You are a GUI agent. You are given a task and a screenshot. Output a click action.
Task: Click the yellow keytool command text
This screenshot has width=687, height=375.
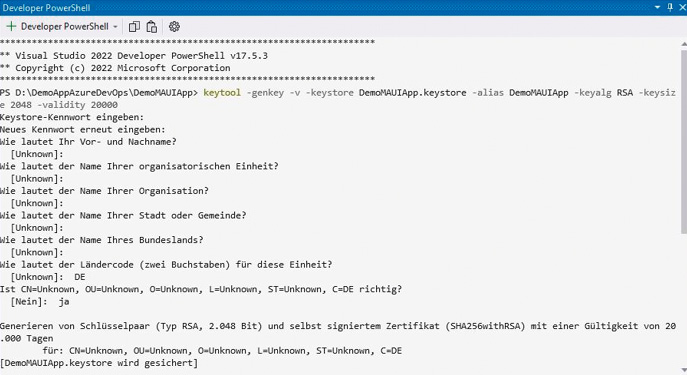tap(222, 92)
